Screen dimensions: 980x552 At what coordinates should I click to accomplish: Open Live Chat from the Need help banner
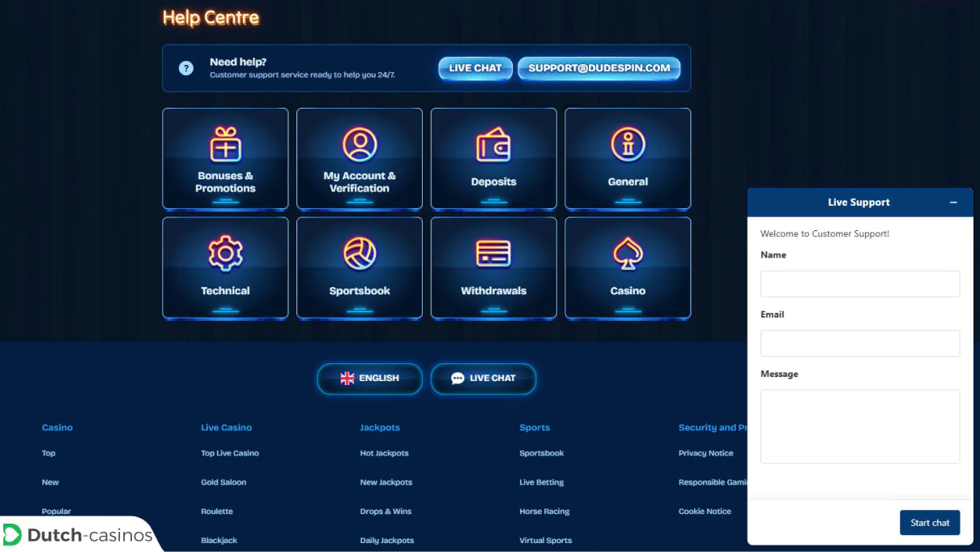click(475, 68)
